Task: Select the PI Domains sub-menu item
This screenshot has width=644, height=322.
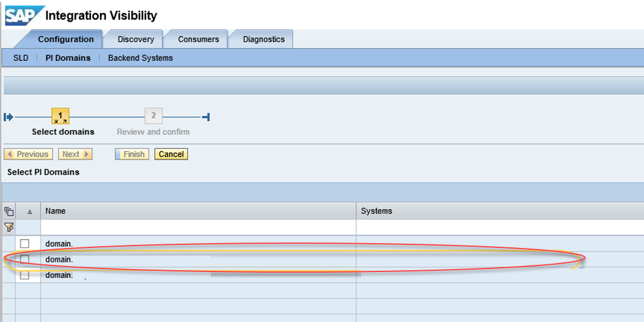Action: (x=68, y=58)
